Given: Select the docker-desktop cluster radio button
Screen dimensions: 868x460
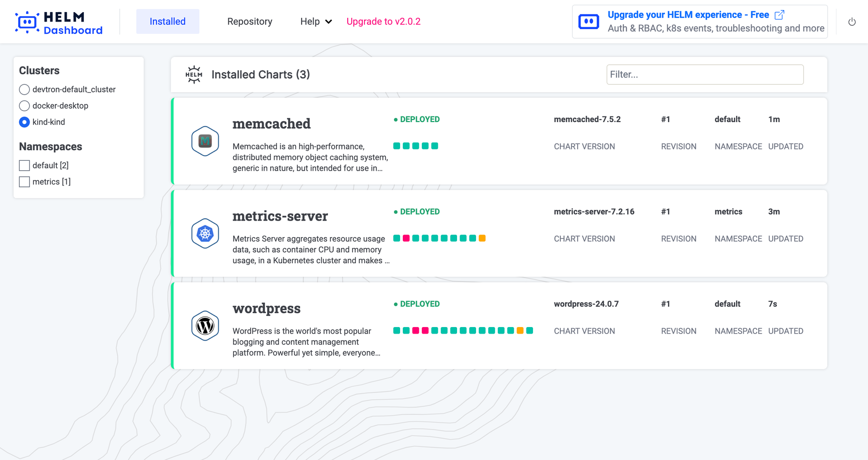Looking at the screenshot, I should pos(24,106).
